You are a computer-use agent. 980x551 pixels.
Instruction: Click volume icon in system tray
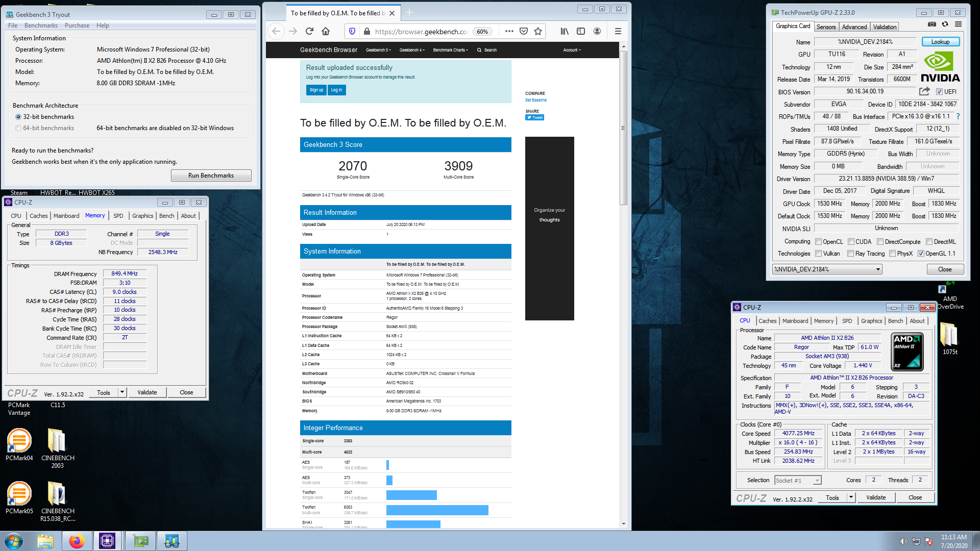tap(903, 541)
